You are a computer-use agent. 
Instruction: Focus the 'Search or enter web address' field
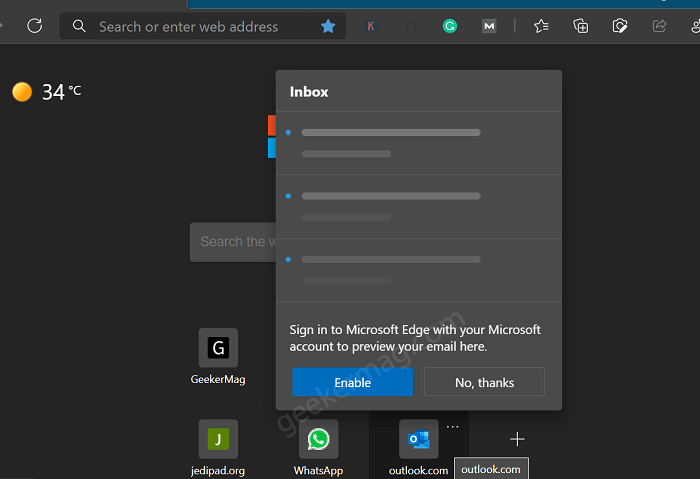pos(203,26)
